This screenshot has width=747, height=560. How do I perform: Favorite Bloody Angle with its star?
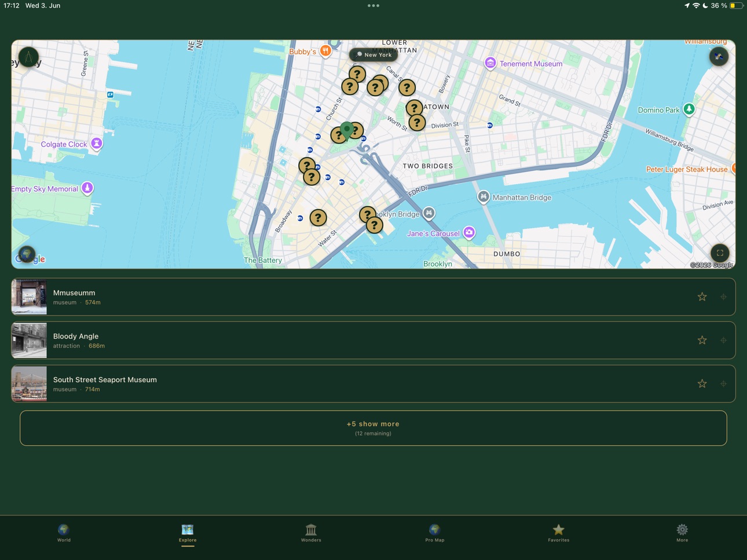702,341
